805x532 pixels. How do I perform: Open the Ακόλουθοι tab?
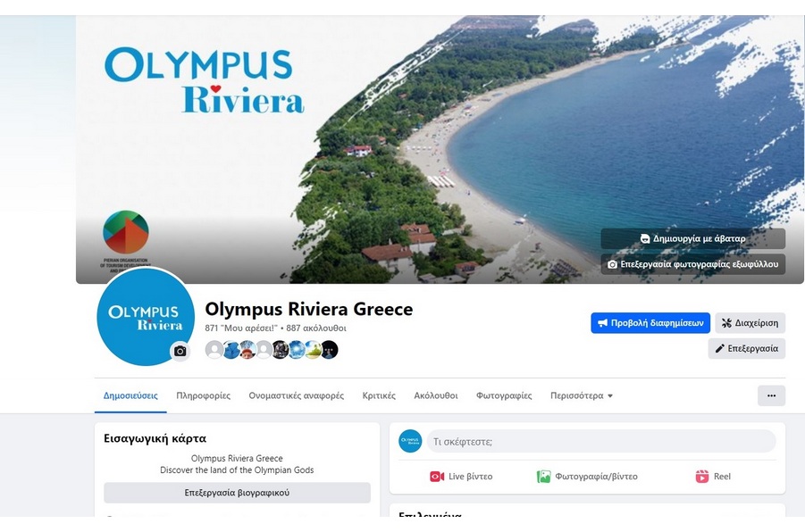coord(436,395)
